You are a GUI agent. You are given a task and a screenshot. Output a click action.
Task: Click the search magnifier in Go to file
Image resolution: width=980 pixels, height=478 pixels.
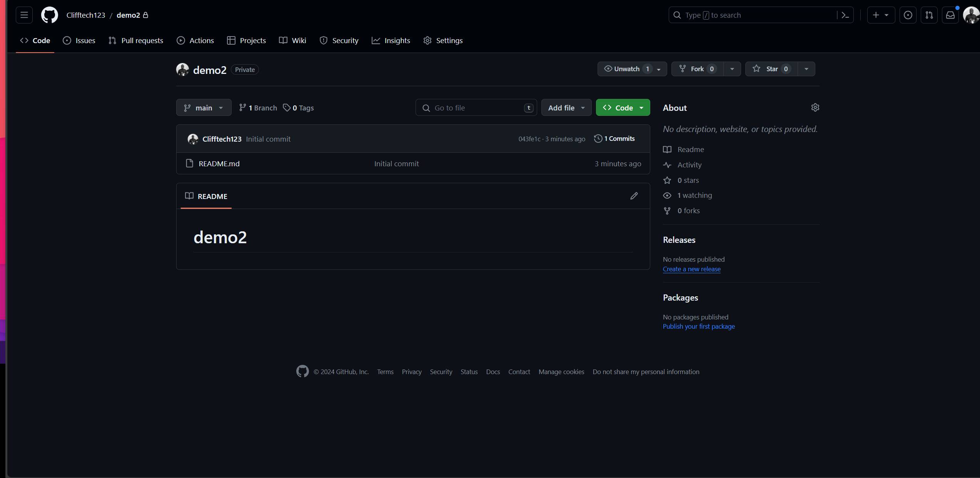click(x=426, y=108)
